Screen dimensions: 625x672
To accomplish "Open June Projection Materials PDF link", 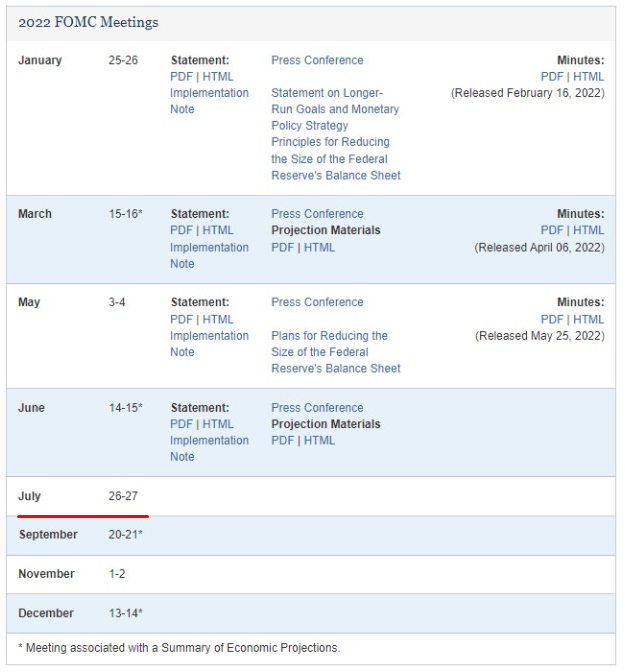I will pyautogui.click(x=282, y=440).
